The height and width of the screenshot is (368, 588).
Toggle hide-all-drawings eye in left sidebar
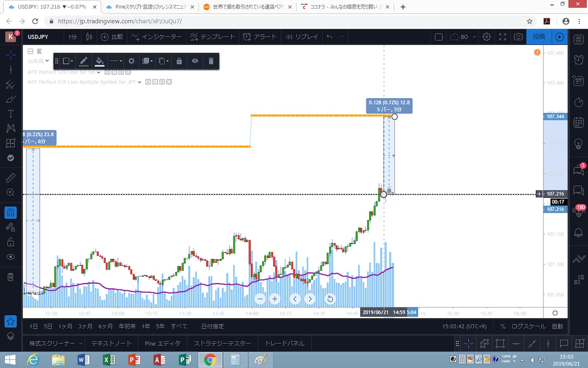click(x=11, y=257)
